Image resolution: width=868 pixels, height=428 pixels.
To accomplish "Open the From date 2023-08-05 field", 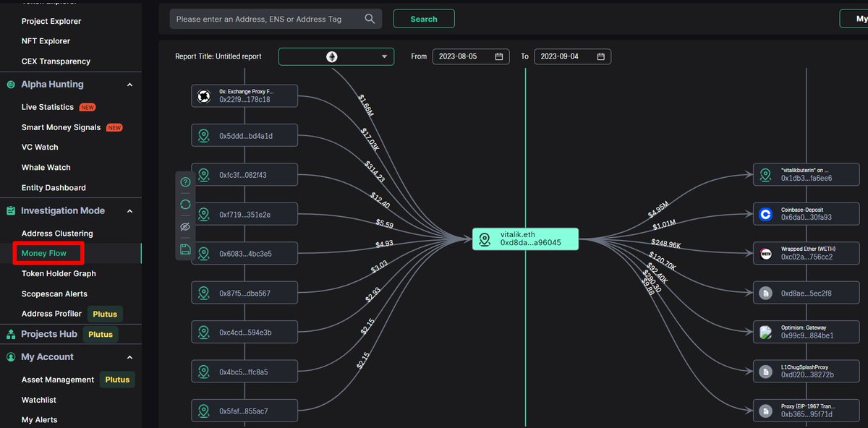I will tap(471, 56).
